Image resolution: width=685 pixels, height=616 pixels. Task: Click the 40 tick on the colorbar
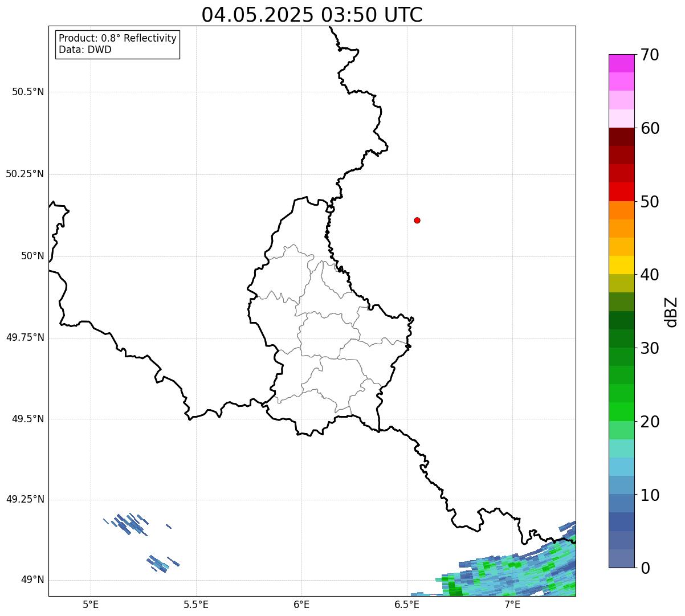pos(650,275)
